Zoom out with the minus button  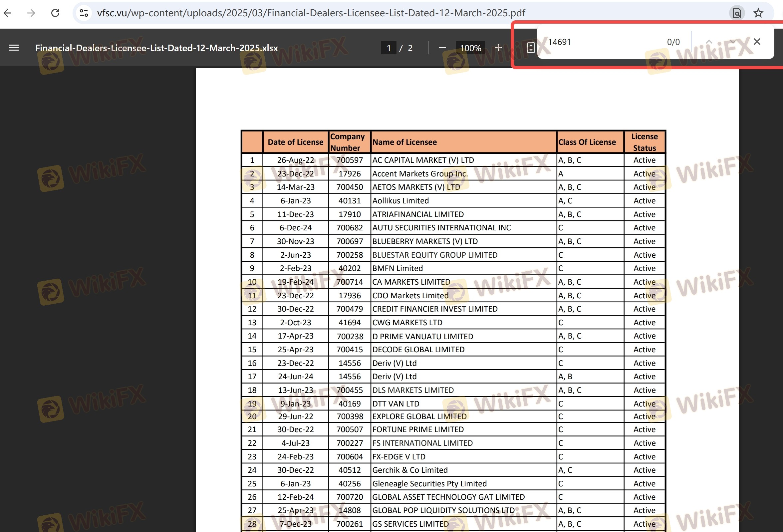442,48
